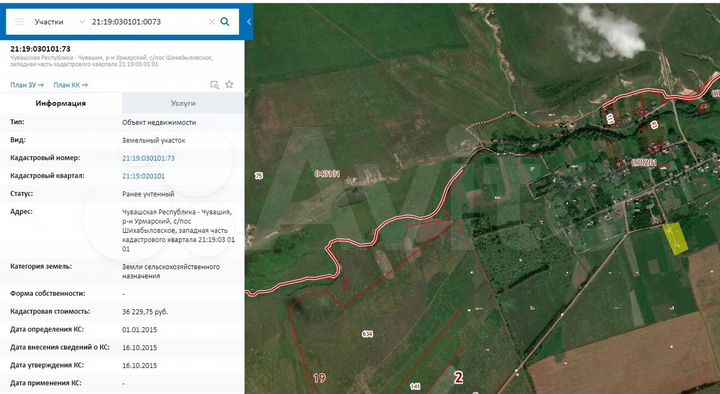Image resolution: width=720 pixels, height=394 pixels.
Task: Click map quarter label 030201
Action: point(643,163)
